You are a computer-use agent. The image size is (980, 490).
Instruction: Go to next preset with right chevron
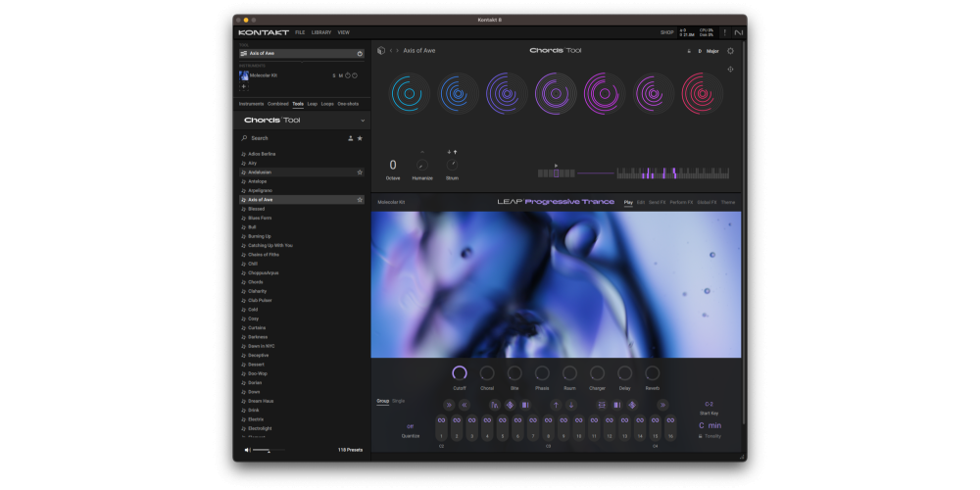tap(398, 51)
